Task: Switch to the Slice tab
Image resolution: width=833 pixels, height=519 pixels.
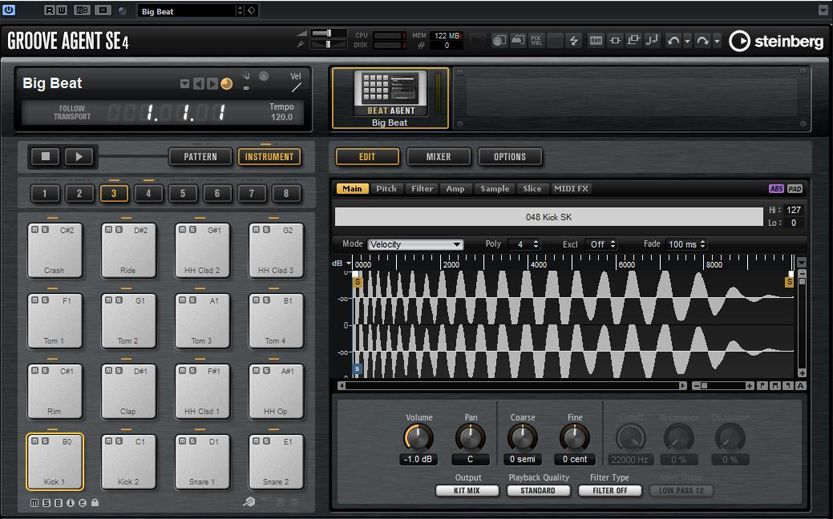Action: point(532,189)
